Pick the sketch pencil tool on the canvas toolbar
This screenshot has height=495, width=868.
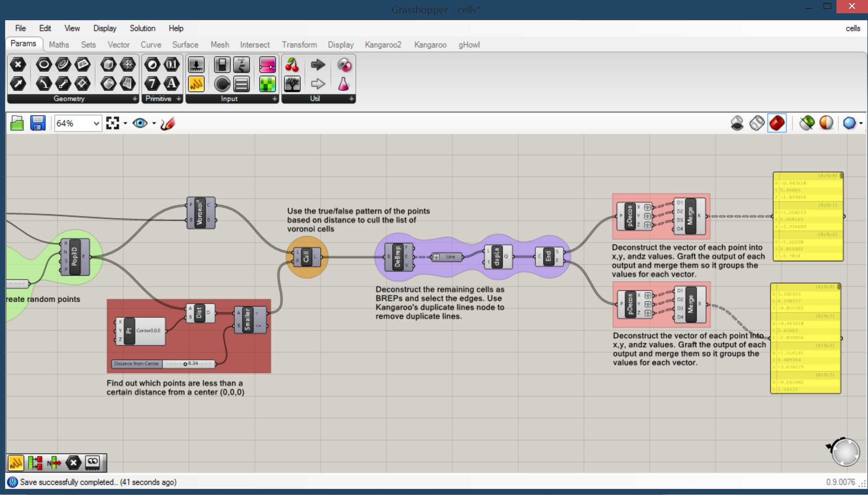click(x=167, y=123)
